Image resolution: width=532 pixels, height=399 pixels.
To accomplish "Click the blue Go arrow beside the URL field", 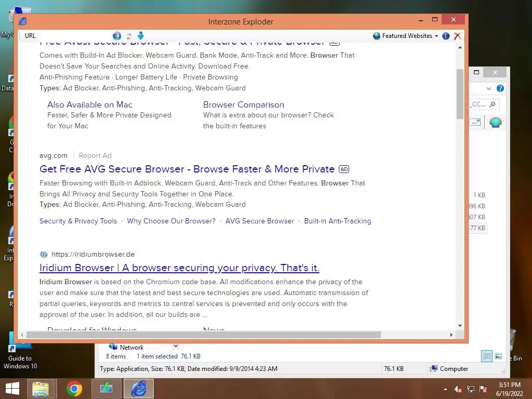I will tap(117, 36).
